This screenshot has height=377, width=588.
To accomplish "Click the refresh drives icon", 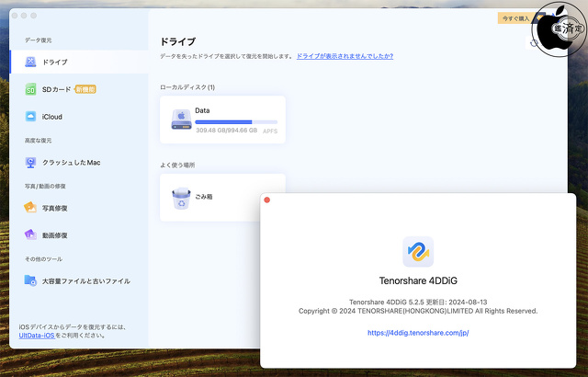I will tap(534, 43).
